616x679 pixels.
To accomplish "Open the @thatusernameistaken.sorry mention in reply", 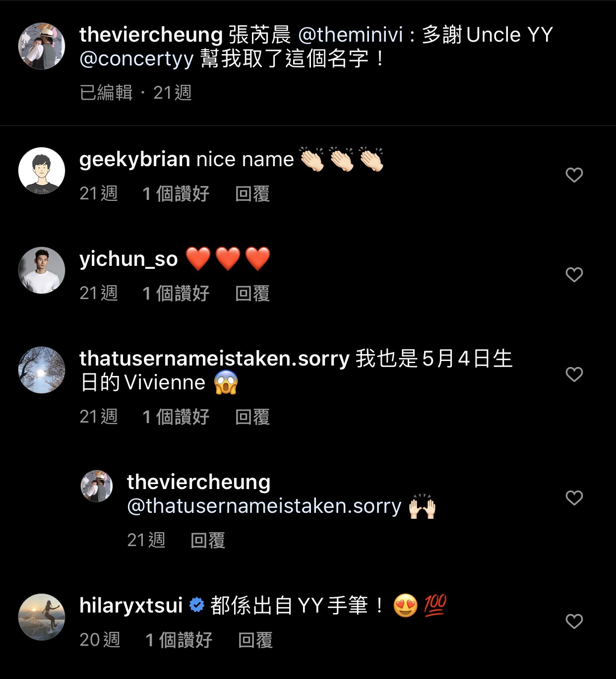I will [264, 506].
